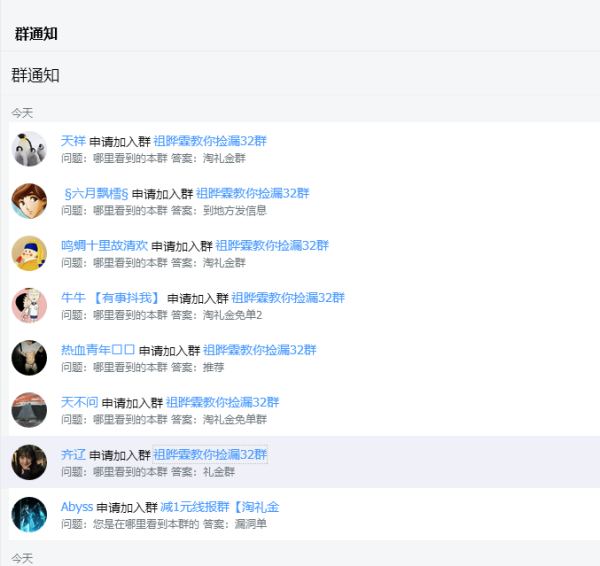View profile of applicant §六月飘樰§

tap(96, 194)
